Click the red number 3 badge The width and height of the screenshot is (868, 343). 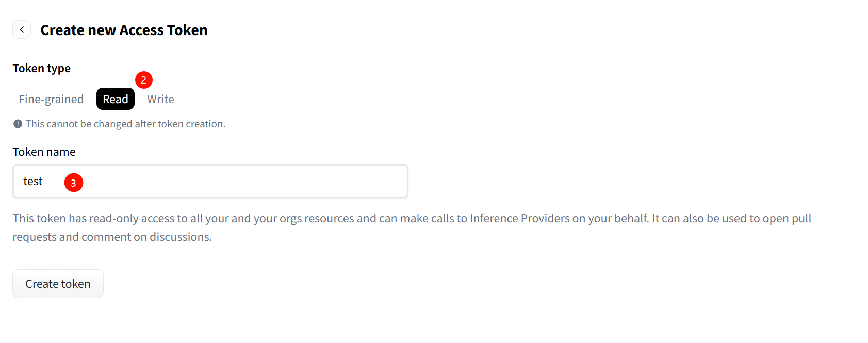click(73, 183)
